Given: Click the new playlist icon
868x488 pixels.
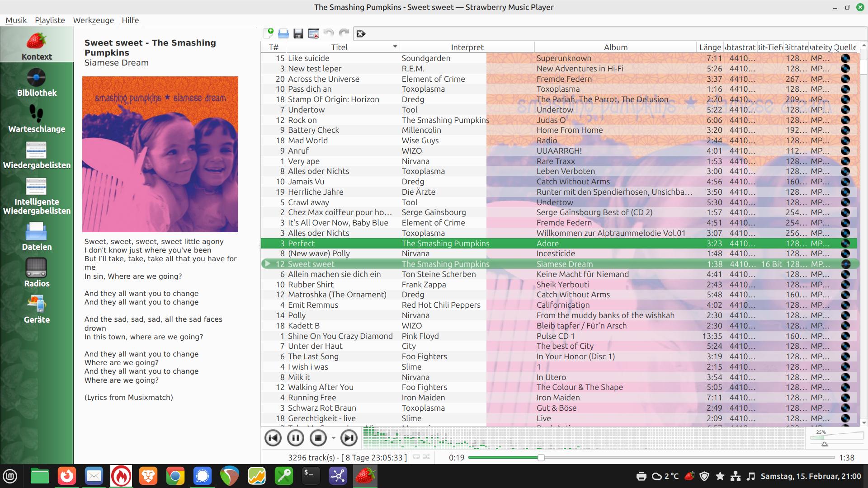Looking at the screenshot, I should (269, 33).
